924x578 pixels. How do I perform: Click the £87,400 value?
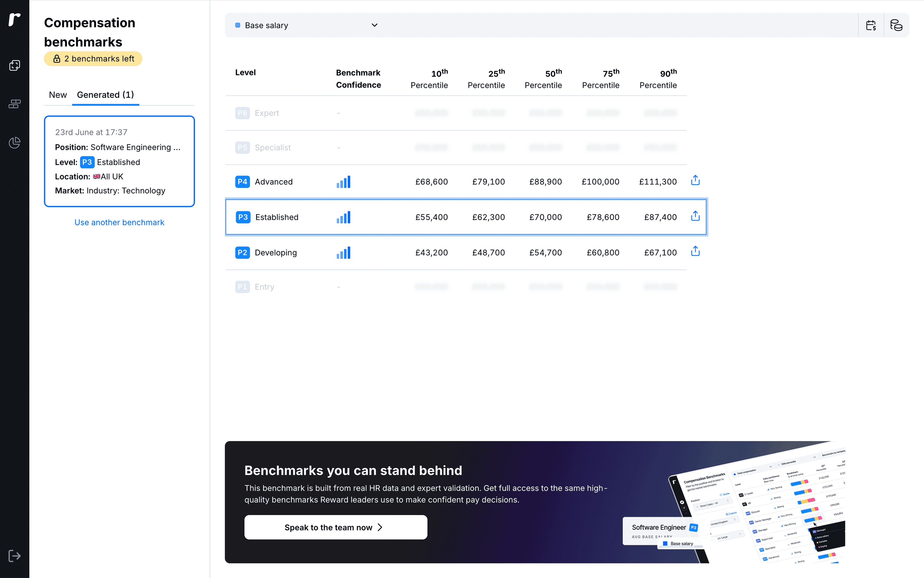click(x=660, y=217)
